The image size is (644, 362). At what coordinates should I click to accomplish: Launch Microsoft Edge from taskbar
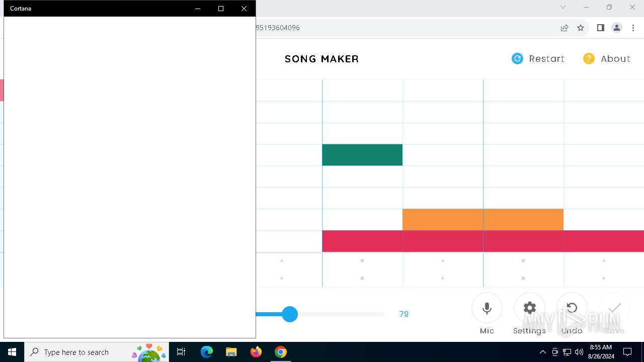[207, 352]
